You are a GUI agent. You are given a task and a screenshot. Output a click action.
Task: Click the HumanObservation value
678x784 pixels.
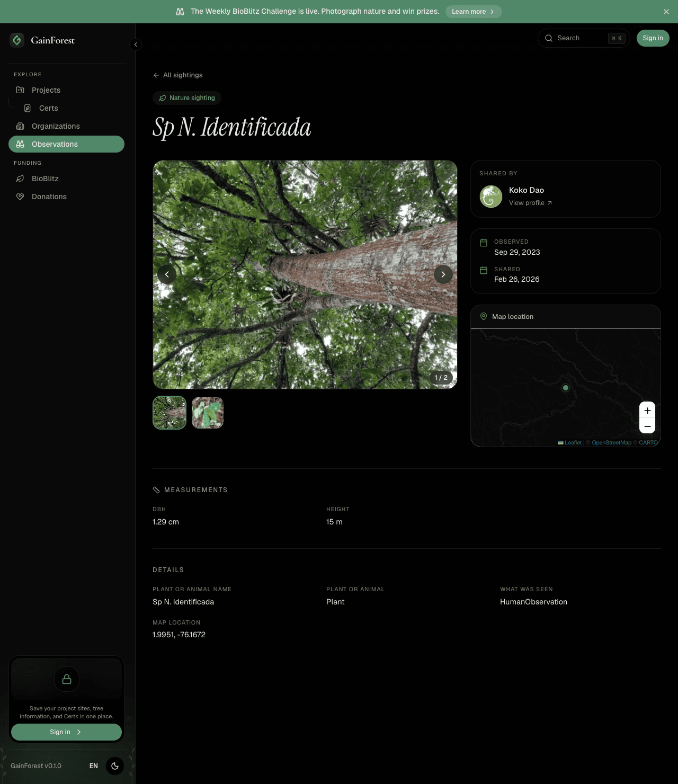click(533, 602)
